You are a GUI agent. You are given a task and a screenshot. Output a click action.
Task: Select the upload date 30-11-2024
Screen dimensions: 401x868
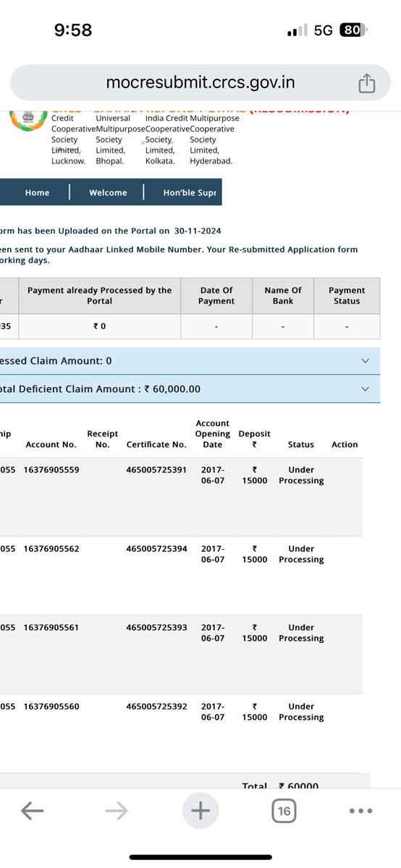[x=198, y=231]
